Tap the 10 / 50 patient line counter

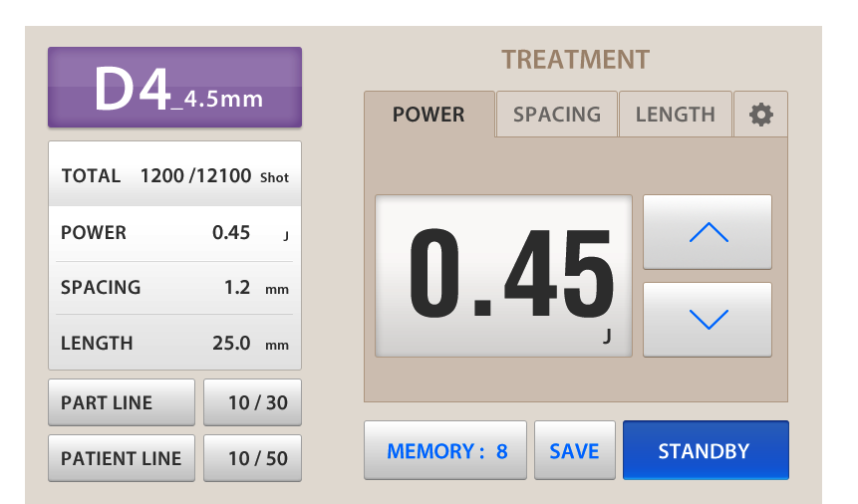pos(252,458)
